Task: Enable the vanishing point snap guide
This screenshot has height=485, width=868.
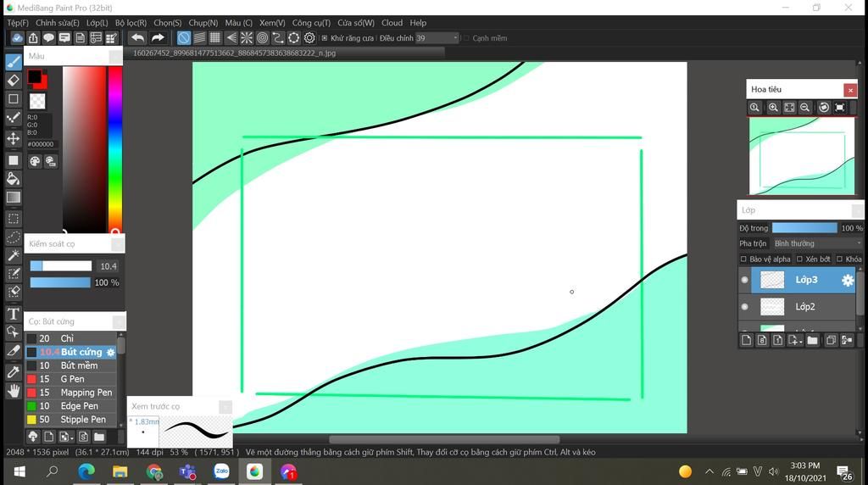Action: [x=231, y=37]
